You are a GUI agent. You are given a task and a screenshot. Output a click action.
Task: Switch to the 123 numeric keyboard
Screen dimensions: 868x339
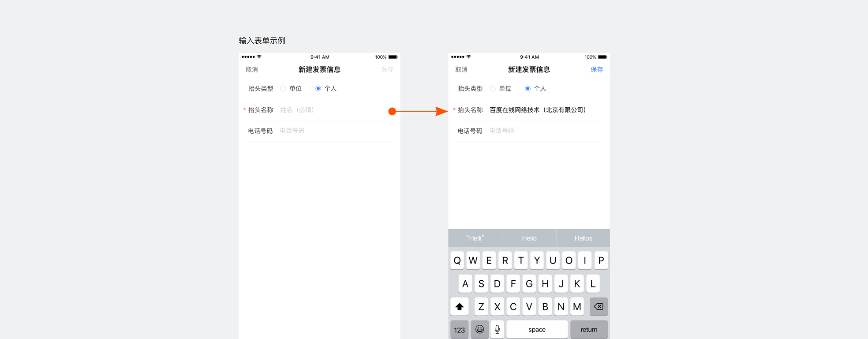tap(459, 330)
